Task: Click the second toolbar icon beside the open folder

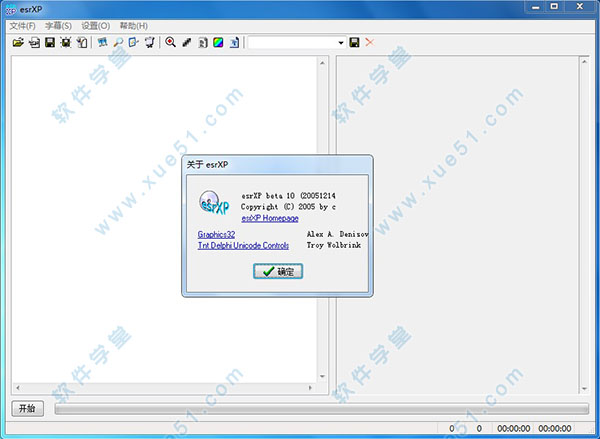Action: coord(34,42)
